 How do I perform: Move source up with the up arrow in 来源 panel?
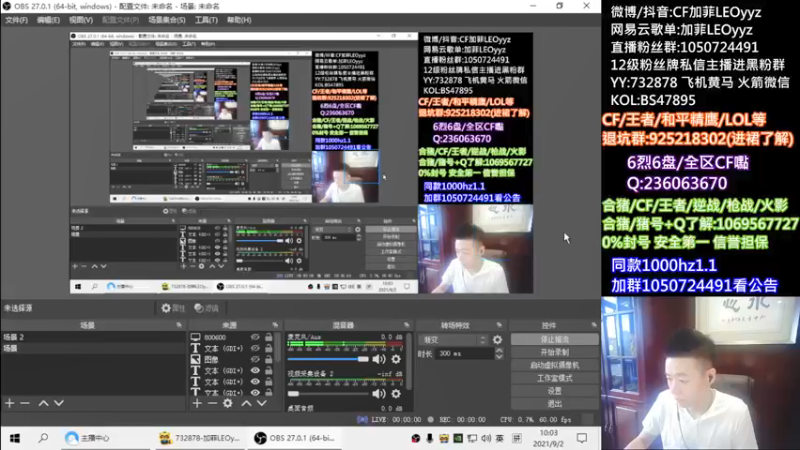point(246,403)
